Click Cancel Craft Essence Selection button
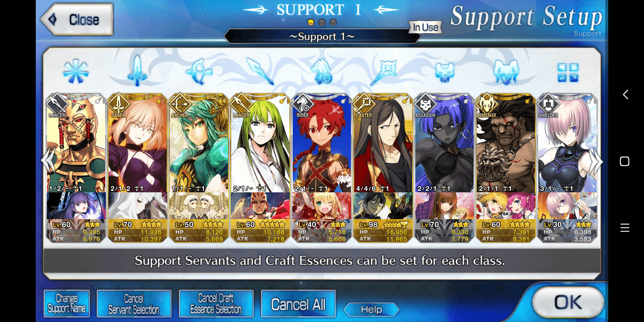This screenshot has width=644, height=322. coord(216,304)
